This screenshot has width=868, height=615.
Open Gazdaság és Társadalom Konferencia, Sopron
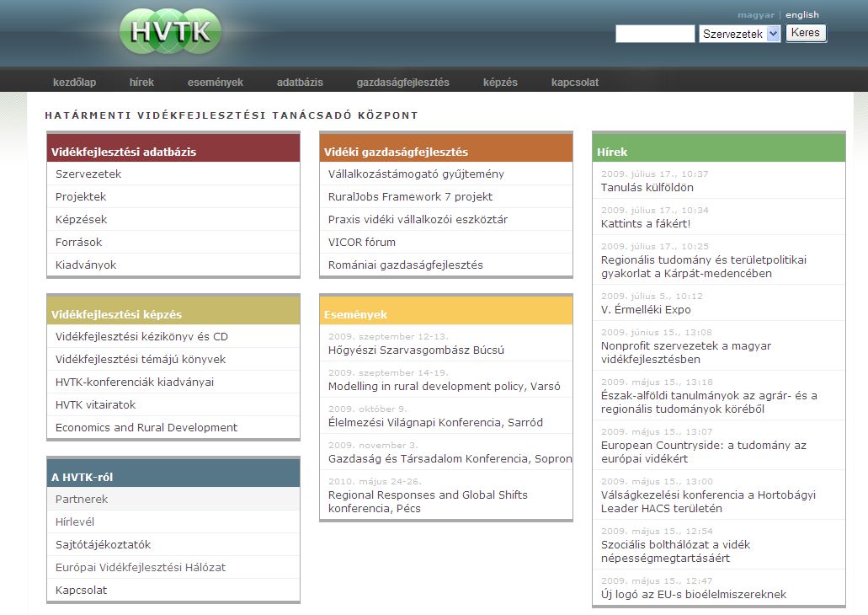[x=450, y=459]
